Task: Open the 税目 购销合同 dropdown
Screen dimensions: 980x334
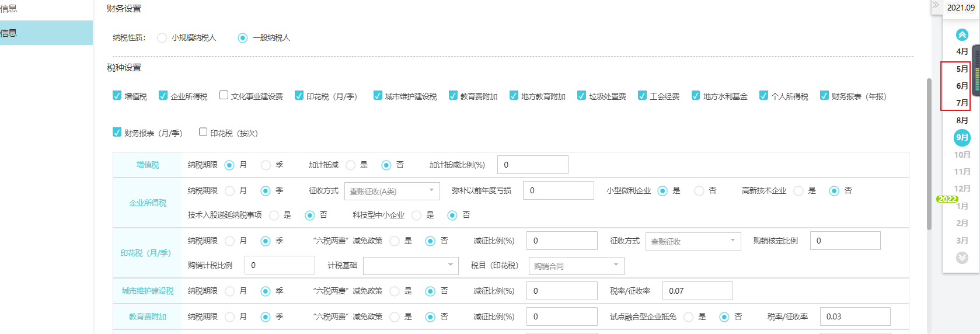Action: coord(576,266)
